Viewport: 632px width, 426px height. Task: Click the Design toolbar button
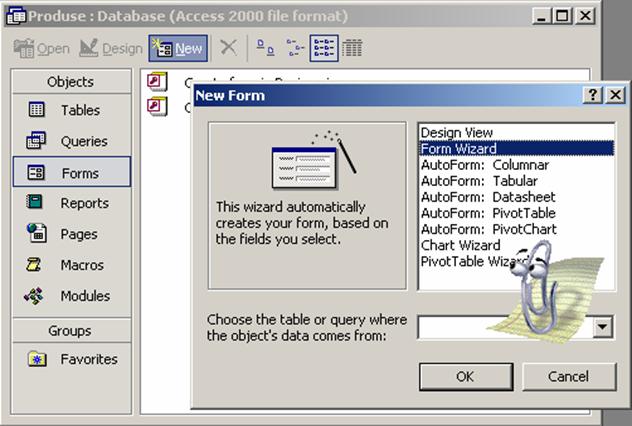click(111, 49)
